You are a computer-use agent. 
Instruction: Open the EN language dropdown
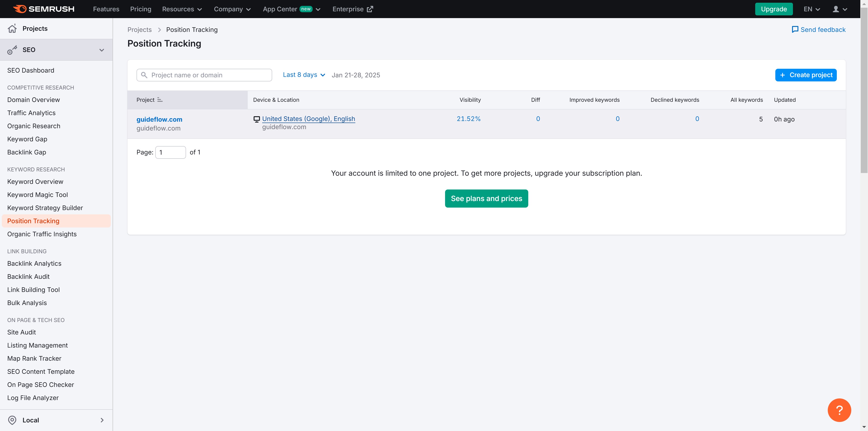coord(811,9)
